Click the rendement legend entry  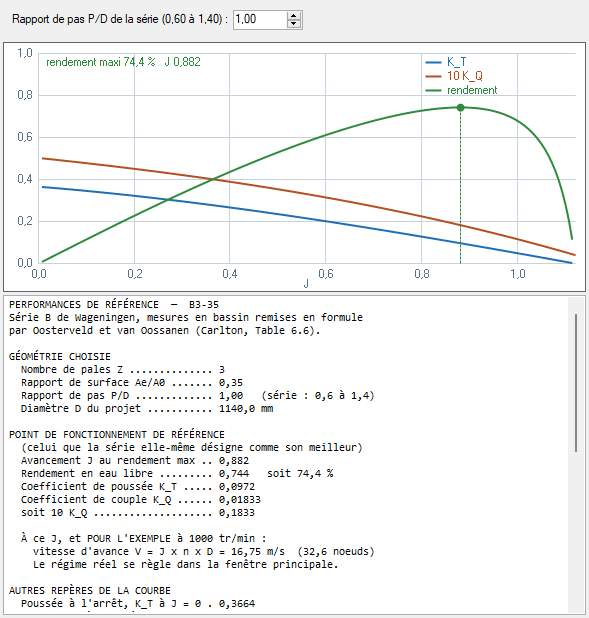(461, 90)
